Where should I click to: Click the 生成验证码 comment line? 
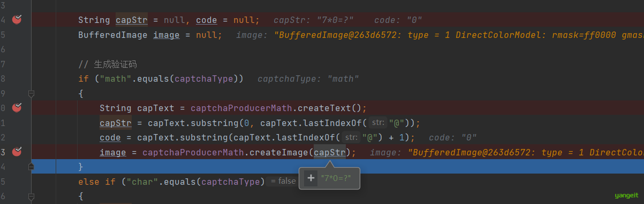108,64
